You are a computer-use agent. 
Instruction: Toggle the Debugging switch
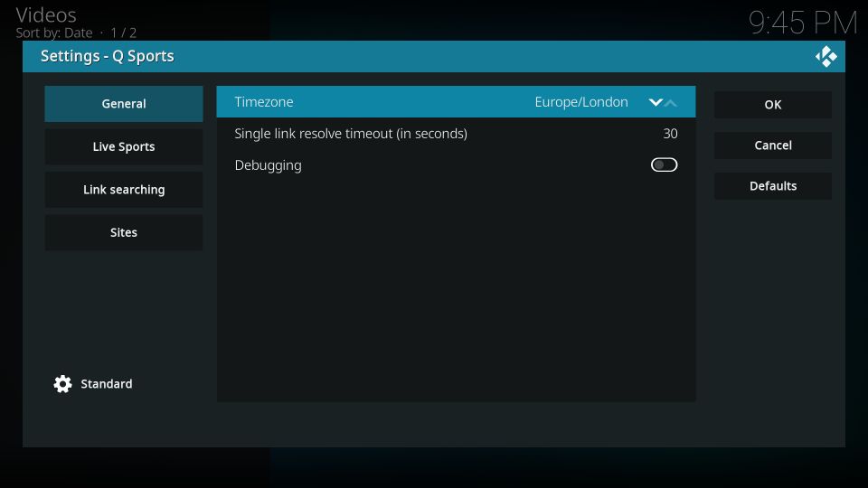tap(664, 164)
